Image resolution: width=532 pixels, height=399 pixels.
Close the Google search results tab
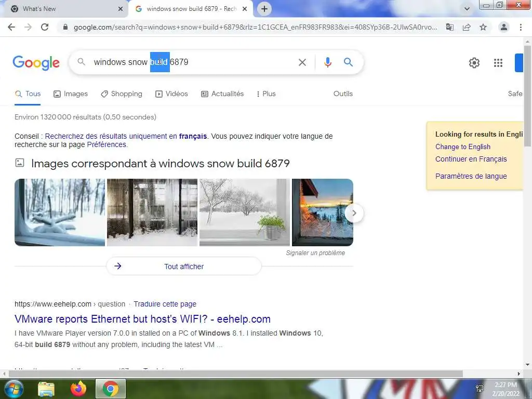(x=245, y=9)
